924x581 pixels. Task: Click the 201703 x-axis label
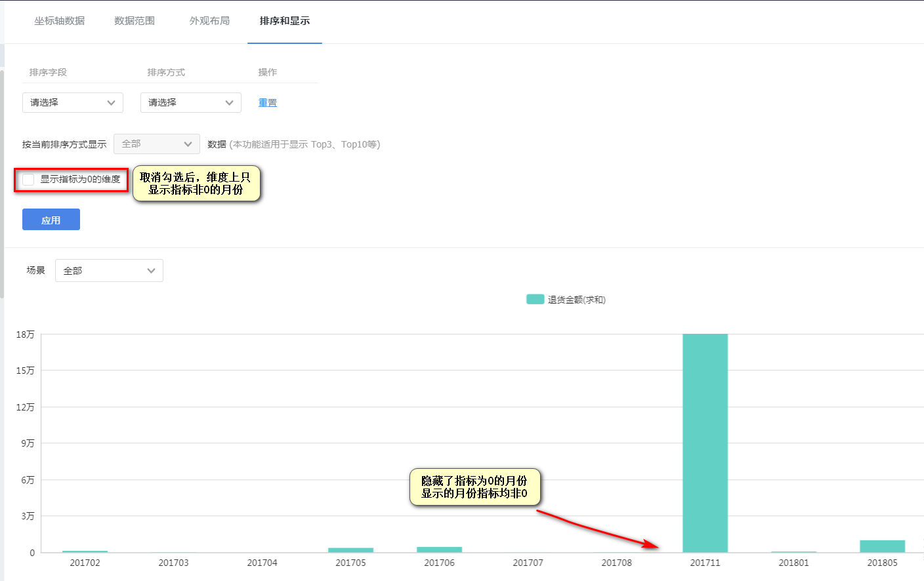coord(174,563)
